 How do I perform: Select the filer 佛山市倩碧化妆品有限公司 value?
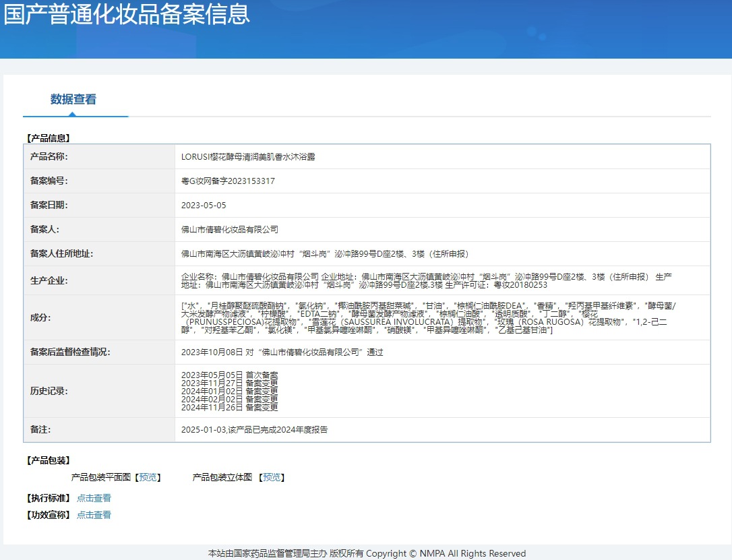pos(230,230)
